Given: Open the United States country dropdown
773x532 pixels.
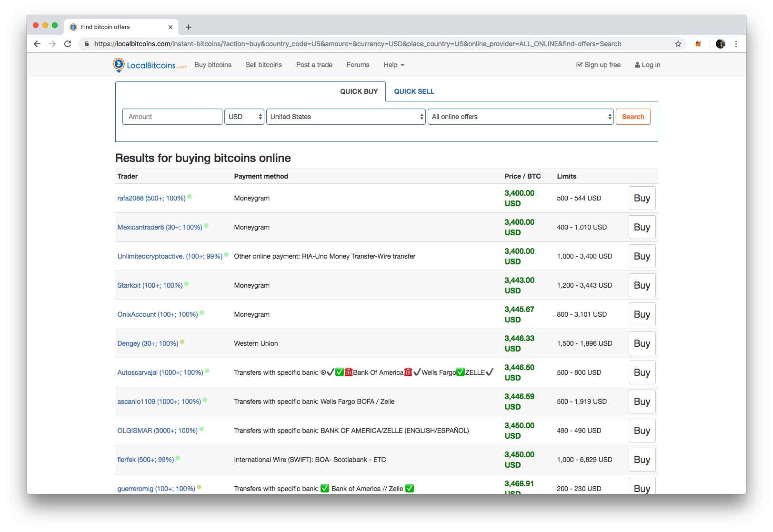Looking at the screenshot, I should tap(346, 117).
